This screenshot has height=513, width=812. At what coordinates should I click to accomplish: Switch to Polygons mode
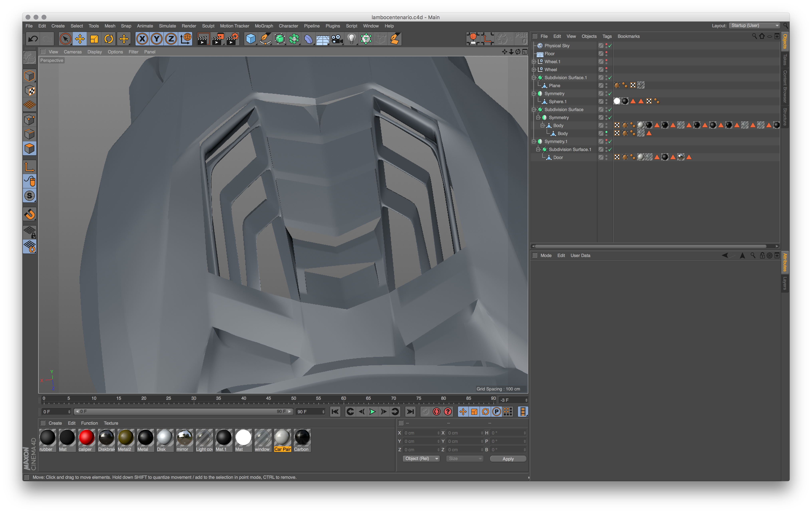30,149
